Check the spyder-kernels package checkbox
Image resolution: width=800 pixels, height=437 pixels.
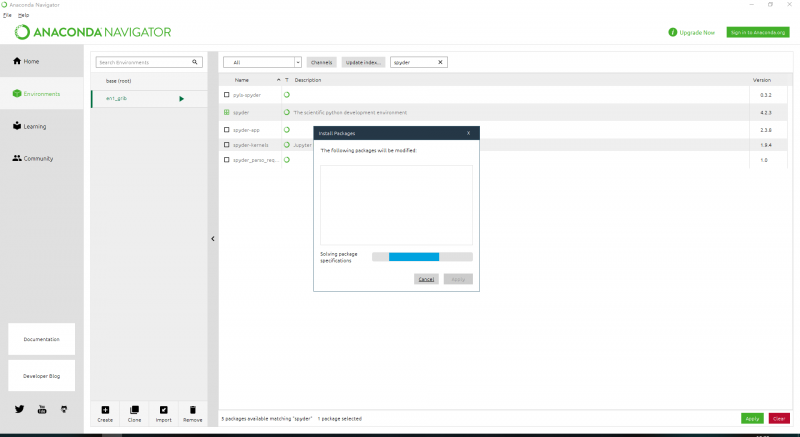[227, 144]
